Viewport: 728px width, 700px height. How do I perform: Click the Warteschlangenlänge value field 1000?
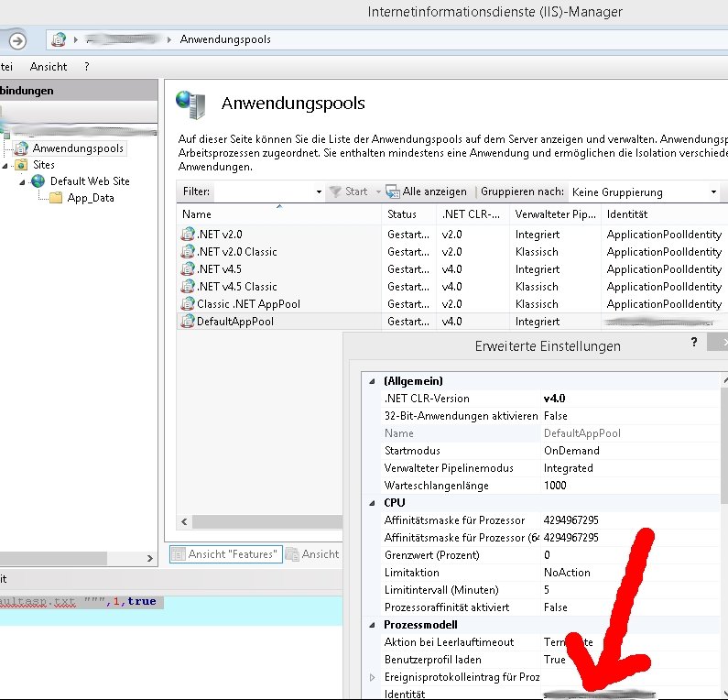pyautogui.click(x=632, y=486)
